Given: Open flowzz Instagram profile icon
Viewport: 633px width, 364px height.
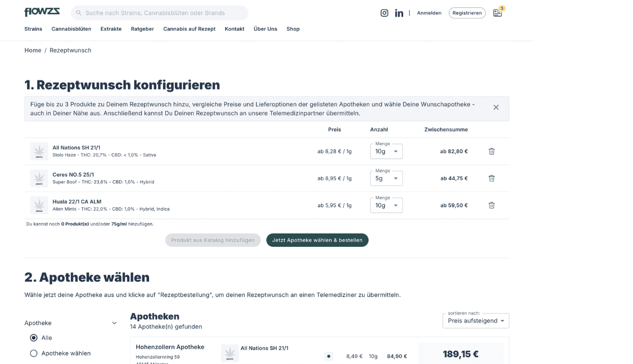Looking at the screenshot, I should 384,13.
